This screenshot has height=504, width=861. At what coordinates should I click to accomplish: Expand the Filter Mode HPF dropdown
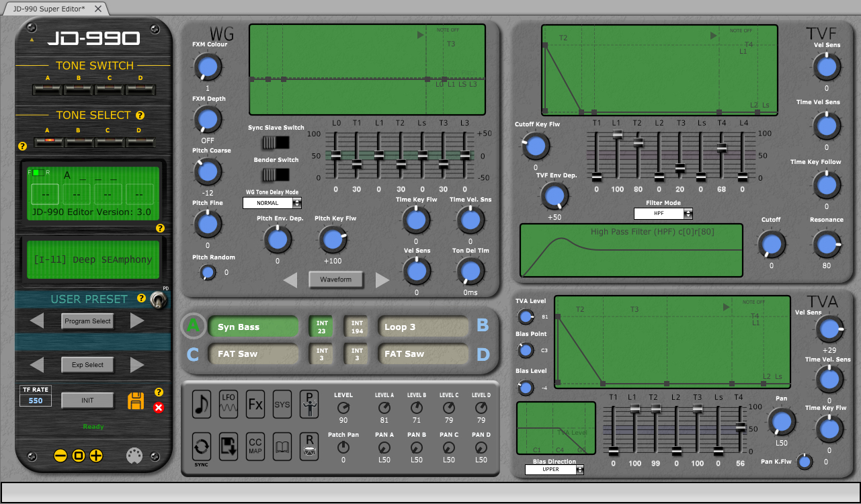coord(663,214)
